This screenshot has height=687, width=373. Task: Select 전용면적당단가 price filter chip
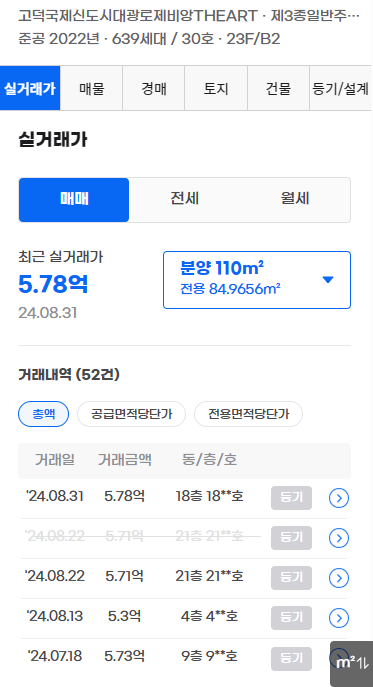(249, 414)
